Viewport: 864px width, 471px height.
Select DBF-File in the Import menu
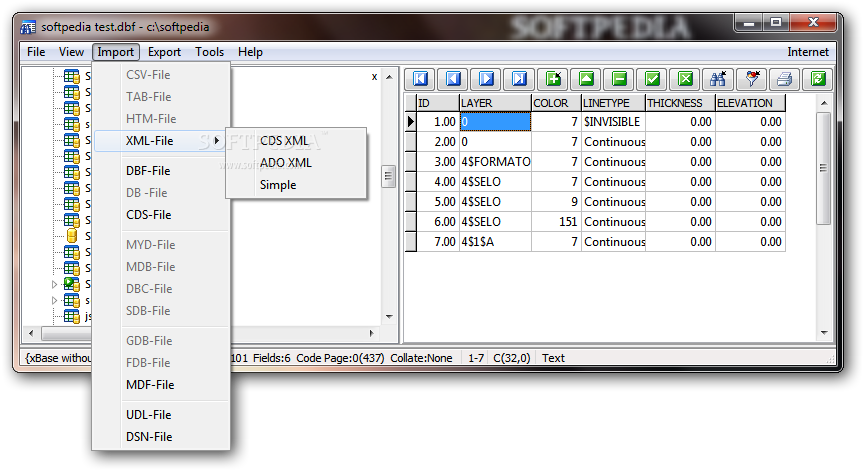click(x=161, y=171)
